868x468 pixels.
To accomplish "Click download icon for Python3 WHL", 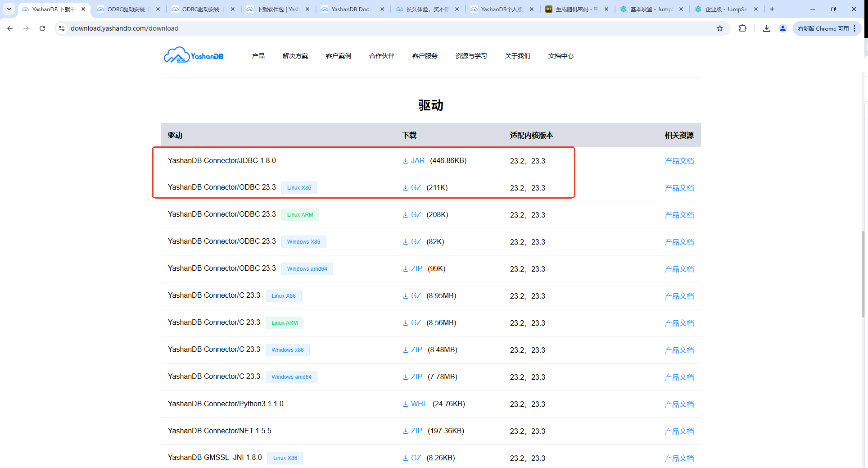I will coord(405,404).
